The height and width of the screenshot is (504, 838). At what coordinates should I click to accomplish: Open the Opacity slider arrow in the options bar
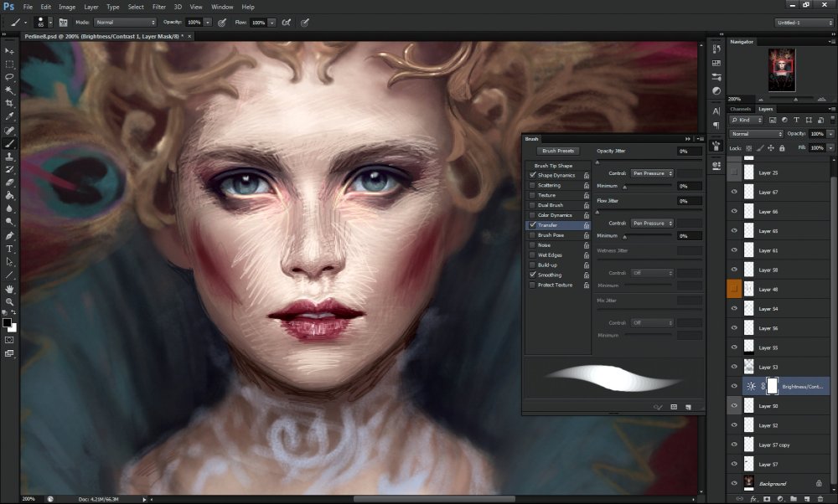point(208,23)
